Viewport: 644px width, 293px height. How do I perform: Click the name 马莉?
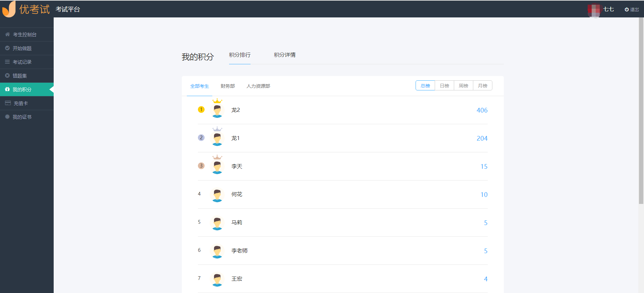pyautogui.click(x=237, y=222)
